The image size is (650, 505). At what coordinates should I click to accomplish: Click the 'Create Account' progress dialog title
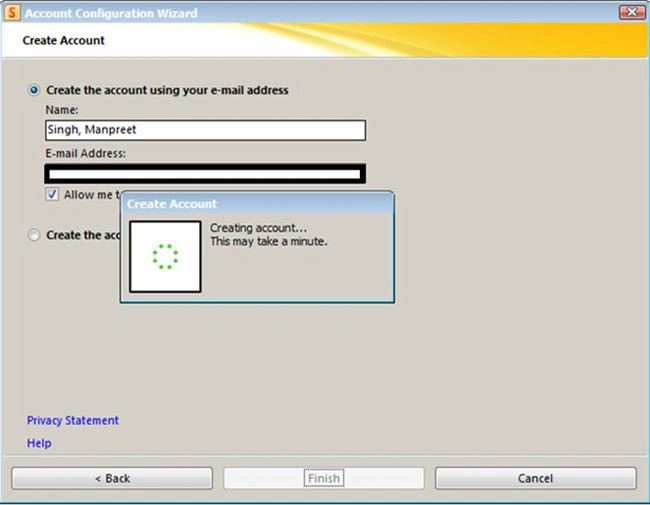172,204
